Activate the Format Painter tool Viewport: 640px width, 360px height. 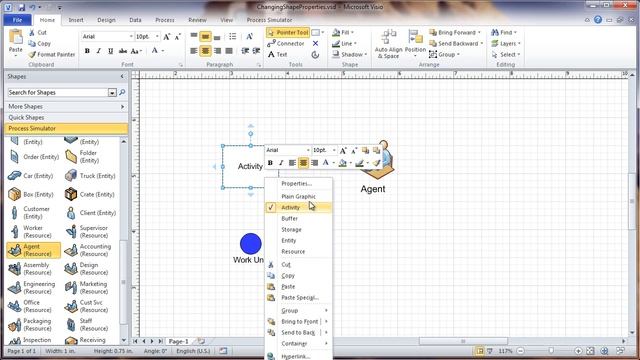pyautogui.click(x=52, y=54)
